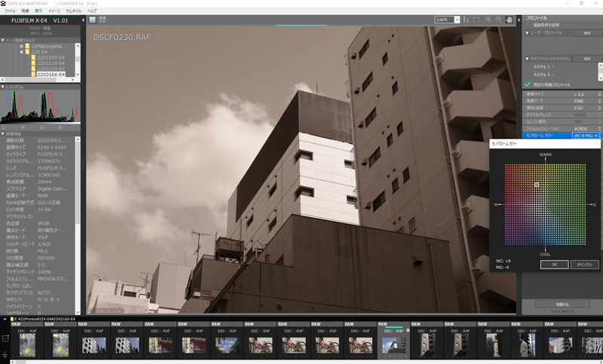Click the ダイナミックレンジ DR100 row

pos(562,115)
